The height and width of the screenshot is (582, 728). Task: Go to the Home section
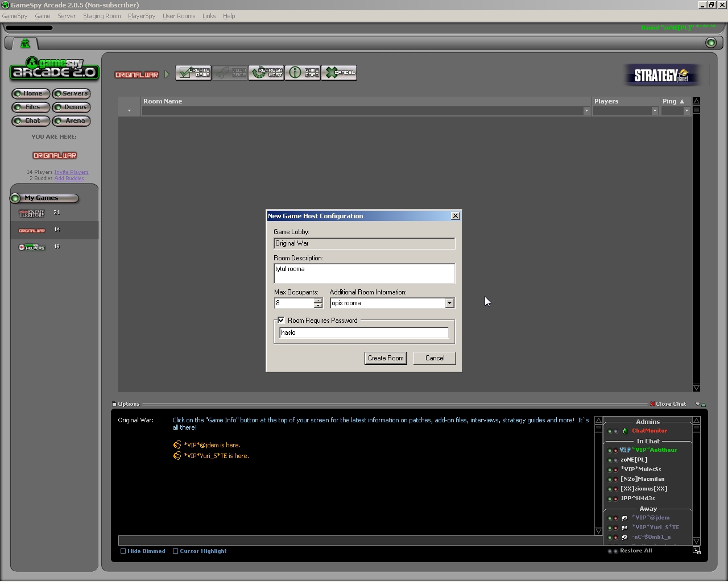31,93
